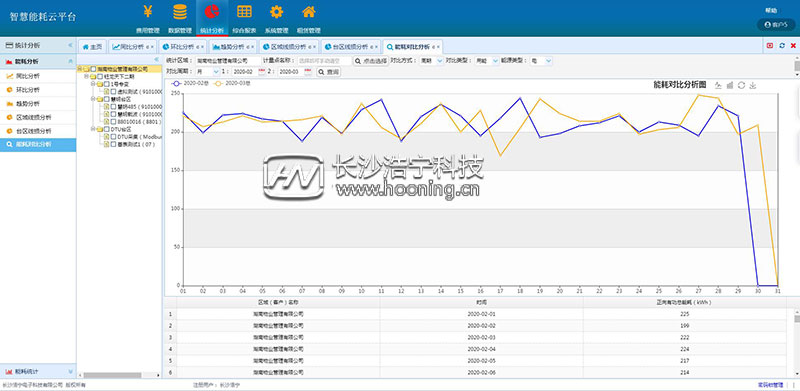Screen dimensions: 800x391
Task: Click the 点击选择 selection button
Action: 371,61
